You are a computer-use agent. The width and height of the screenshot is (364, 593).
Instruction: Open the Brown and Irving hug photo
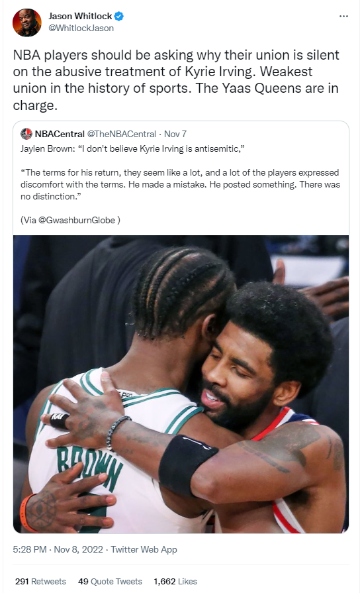tap(181, 384)
